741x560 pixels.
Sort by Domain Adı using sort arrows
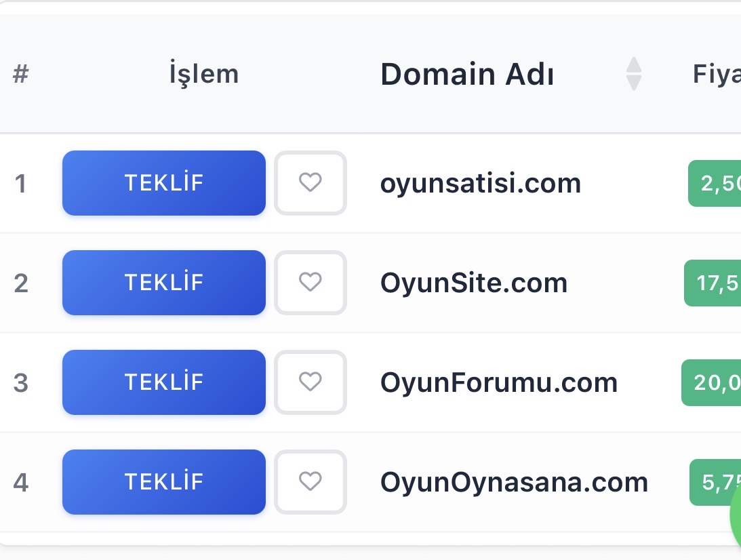634,74
